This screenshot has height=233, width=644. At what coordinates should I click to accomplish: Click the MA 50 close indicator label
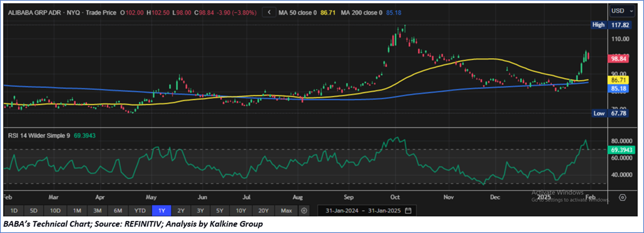pyautogui.click(x=298, y=13)
